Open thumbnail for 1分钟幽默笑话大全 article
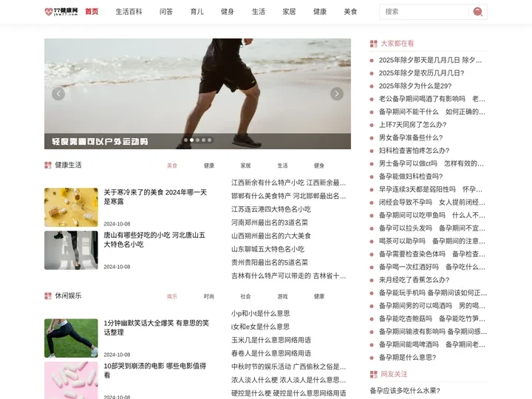Viewport: 532px width, 399px height. point(71,338)
